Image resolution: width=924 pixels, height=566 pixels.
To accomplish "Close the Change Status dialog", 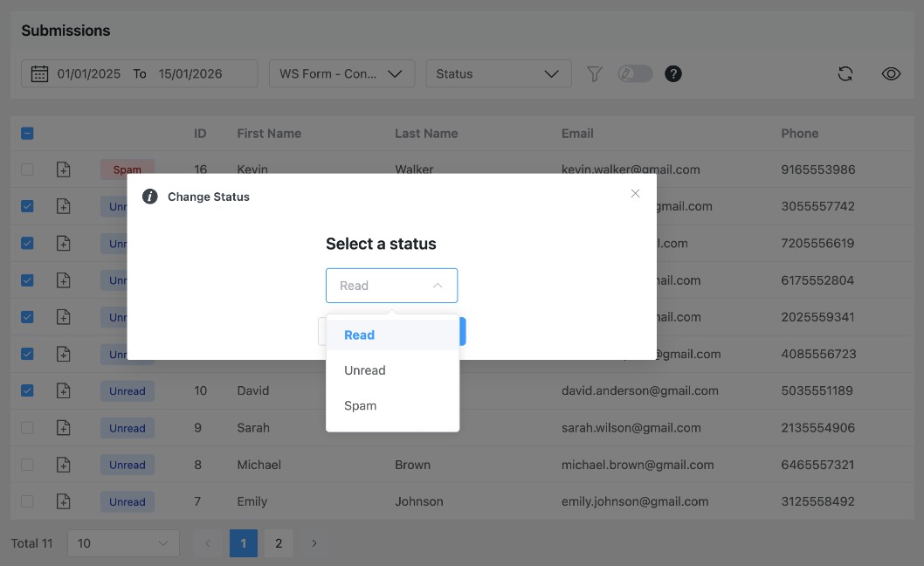I will (635, 193).
